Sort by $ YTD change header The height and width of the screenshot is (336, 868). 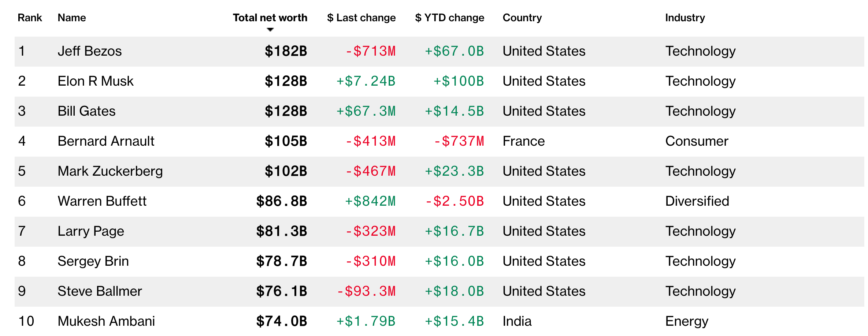pyautogui.click(x=449, y=18)
